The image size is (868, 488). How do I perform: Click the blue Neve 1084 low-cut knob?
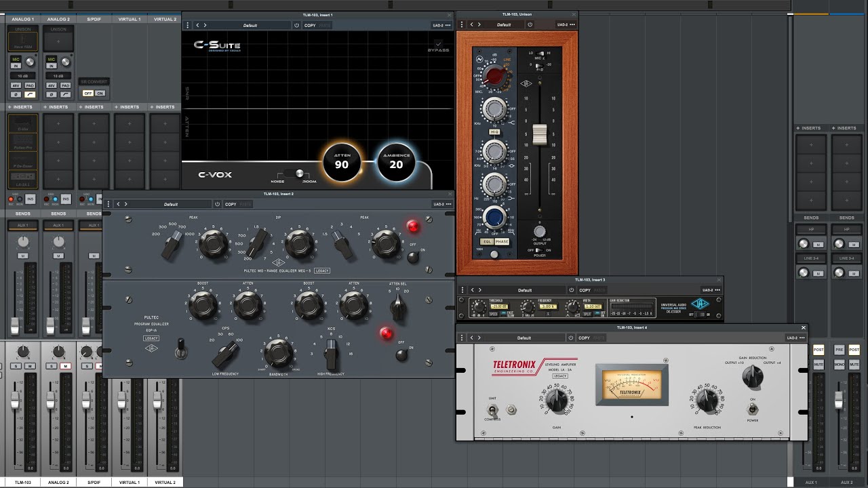tap(495, 216)
